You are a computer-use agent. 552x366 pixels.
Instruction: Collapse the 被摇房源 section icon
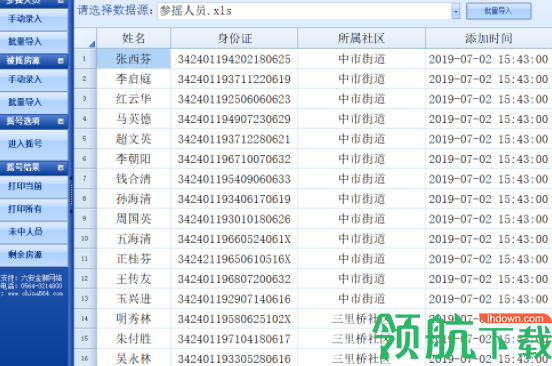tap(61, 61)
